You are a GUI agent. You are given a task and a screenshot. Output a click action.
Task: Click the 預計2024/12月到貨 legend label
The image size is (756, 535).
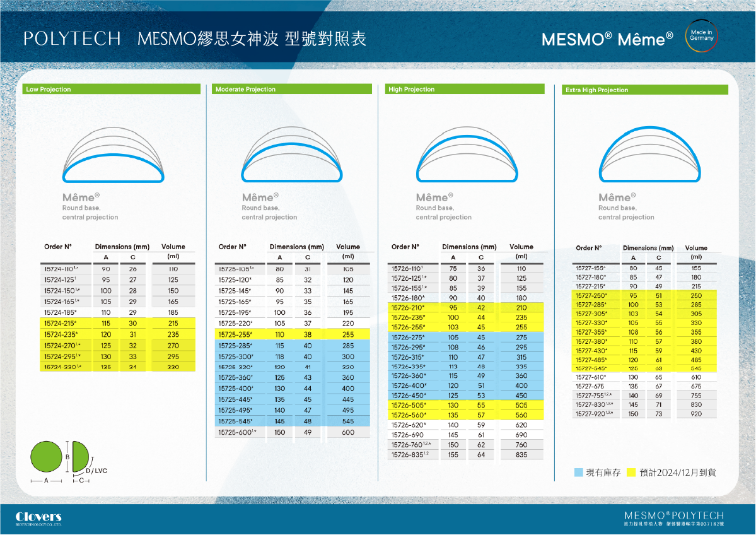pyautogui.click(x=677, y=473)
